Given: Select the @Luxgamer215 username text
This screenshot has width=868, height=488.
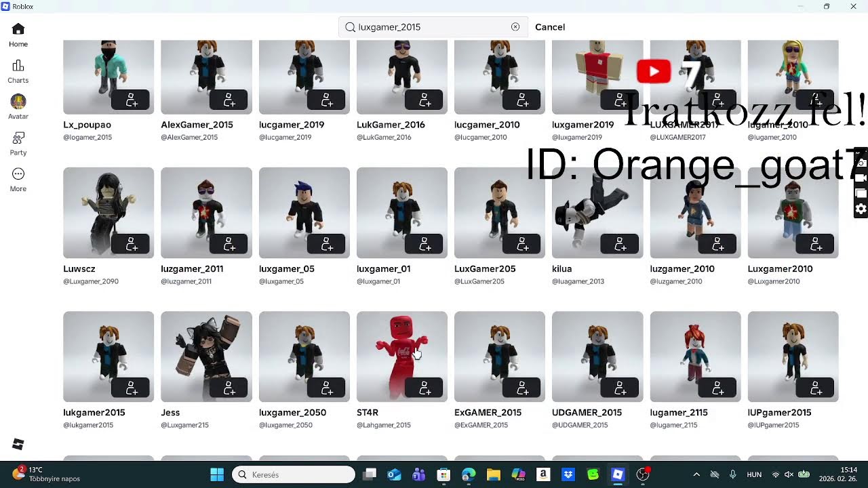Looking at the screenshot, I should point(184,425).
